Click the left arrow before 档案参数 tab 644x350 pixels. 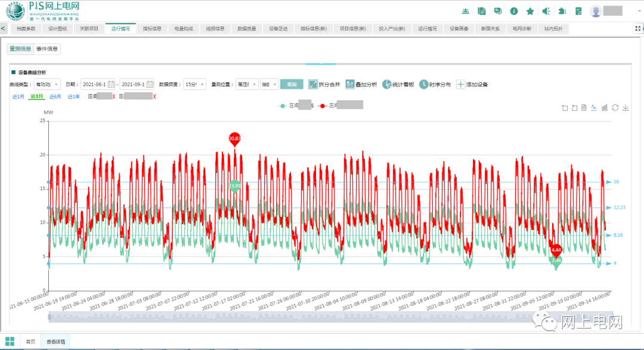[x=4, y=29]
